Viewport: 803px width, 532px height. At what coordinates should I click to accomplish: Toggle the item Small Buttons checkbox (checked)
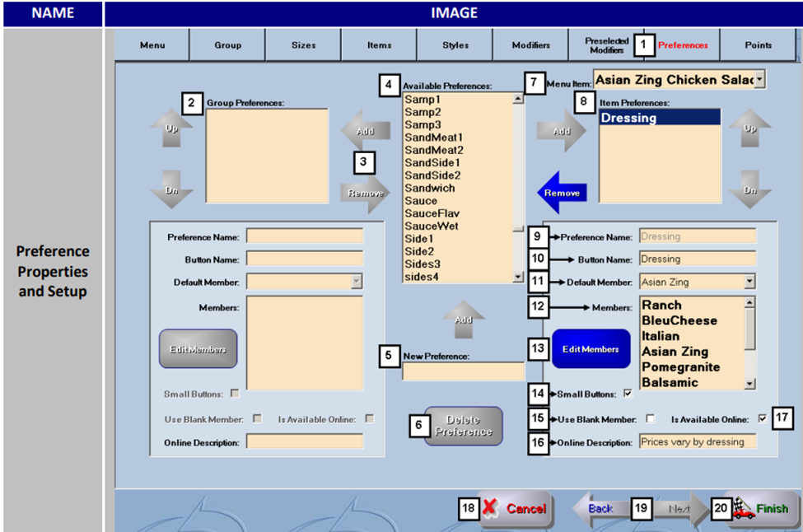(628, 394)
